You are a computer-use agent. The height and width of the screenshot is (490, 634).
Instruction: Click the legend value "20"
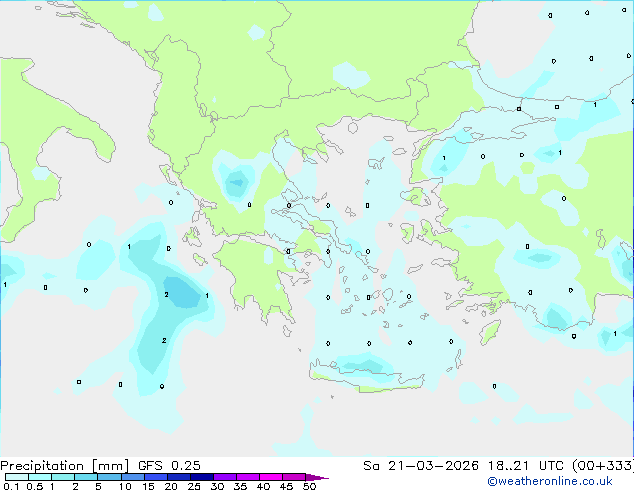(x=171, y=486)
